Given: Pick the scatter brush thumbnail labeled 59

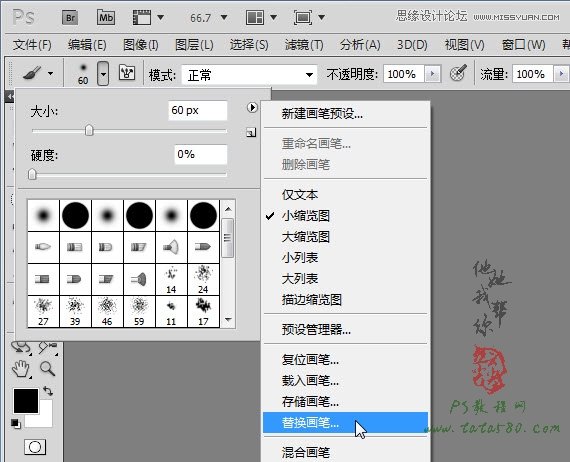Looking at the screenshot, I should tap(139, 311).
